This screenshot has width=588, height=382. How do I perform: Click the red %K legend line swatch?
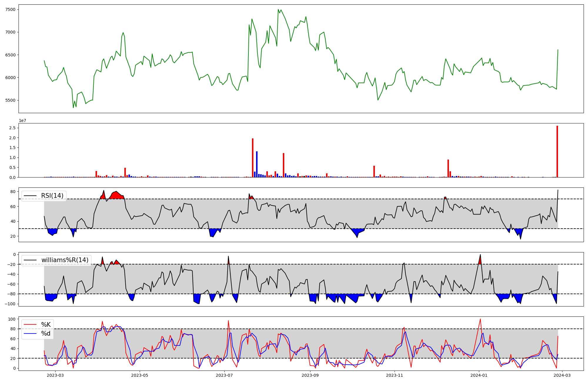pyautogui.click(x=30, y=325)
